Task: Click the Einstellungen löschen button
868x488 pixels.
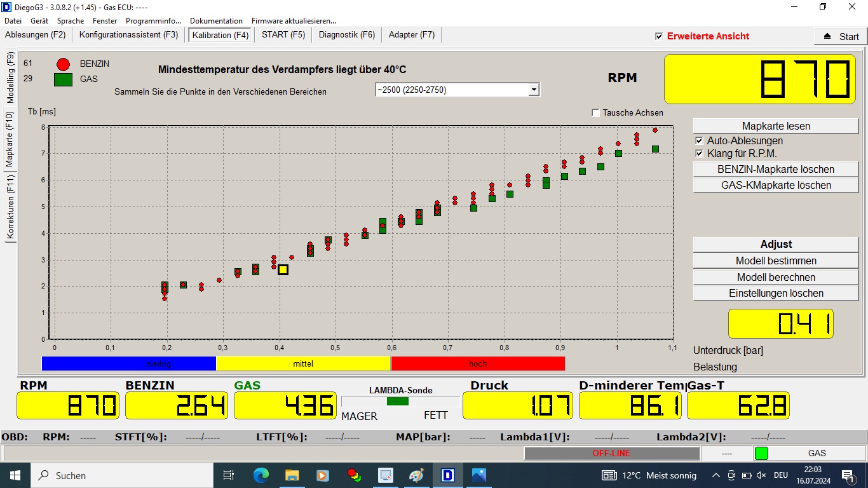Action: [x=776, y=293]
